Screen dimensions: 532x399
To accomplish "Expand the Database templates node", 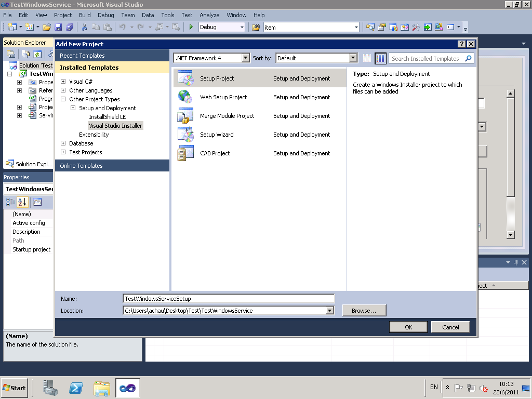I will [63, 143].
